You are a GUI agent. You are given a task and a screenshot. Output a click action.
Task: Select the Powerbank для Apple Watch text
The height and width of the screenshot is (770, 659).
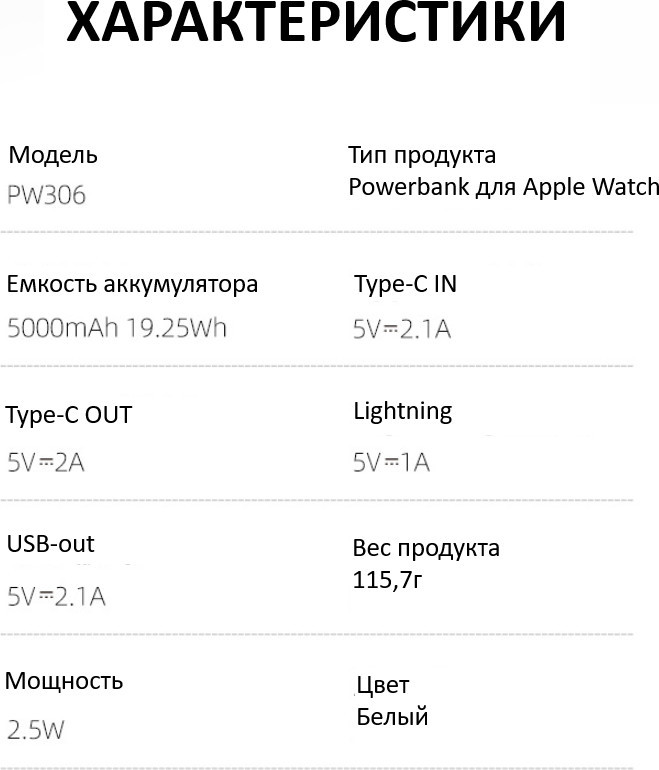pyautogui.click(x=503, y=187)
